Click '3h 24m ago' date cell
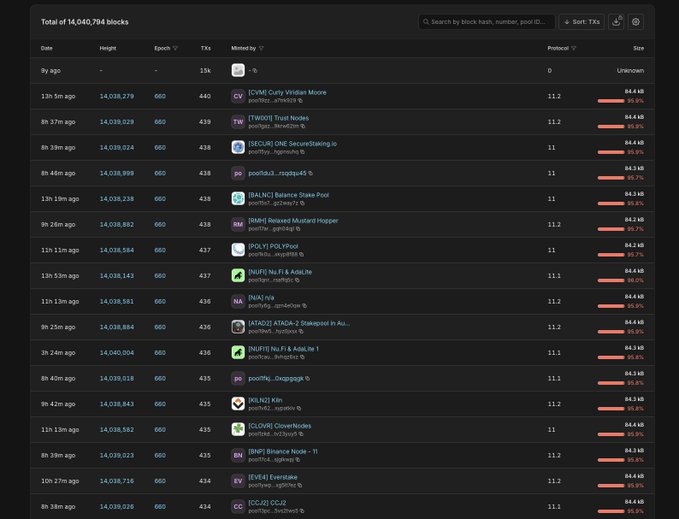Screen dimensions: 679x519 click(58, 352)
